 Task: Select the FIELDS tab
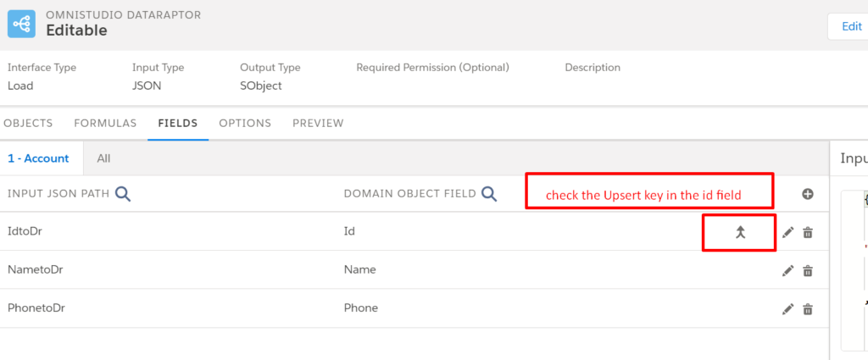click(178, 124)
